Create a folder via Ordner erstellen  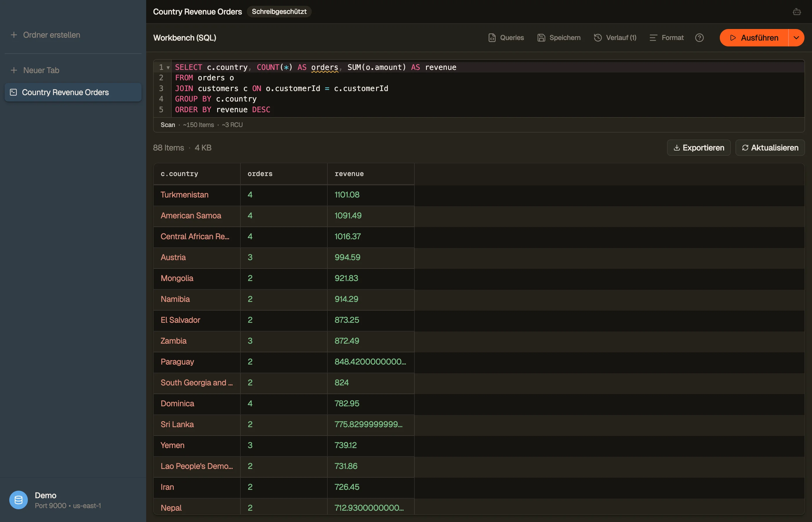point(46,35)
